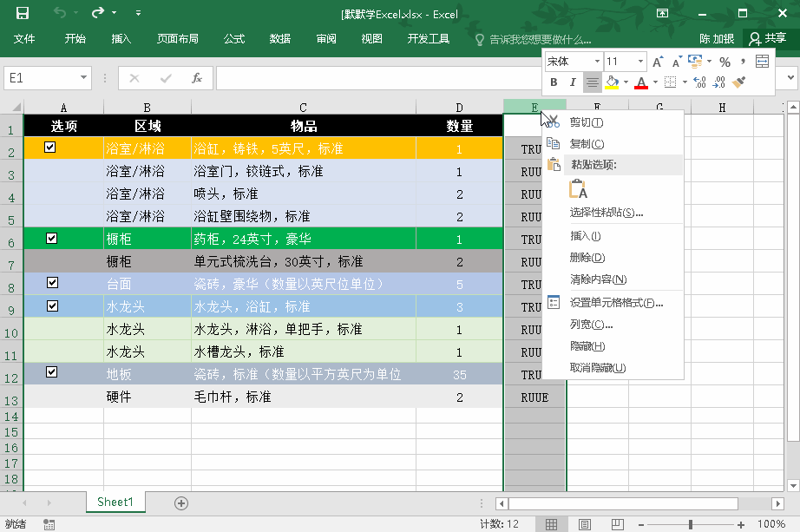This screenshot has width=800, height=532.
Task: Open the font size 11 dropdown
Action: pos(641,62)
